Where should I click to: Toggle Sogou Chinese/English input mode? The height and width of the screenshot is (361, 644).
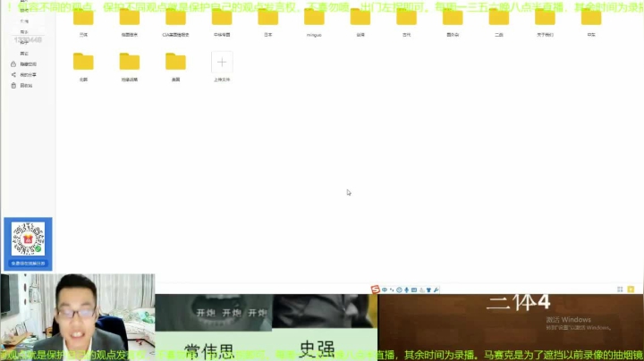coord(385,290)
